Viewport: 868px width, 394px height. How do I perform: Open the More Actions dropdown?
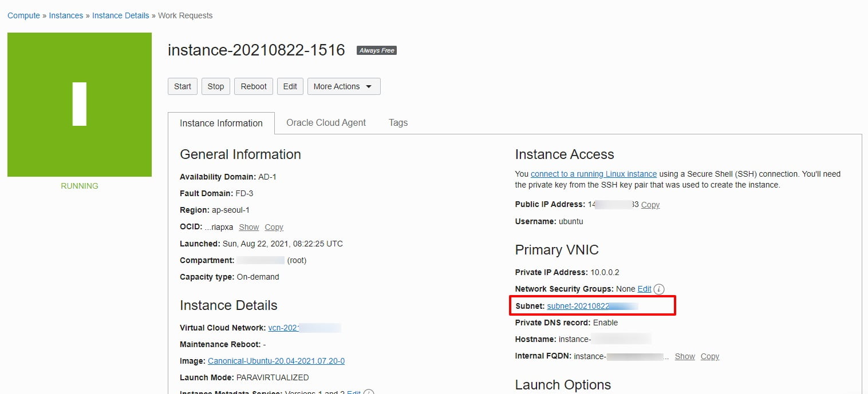pyautogui.click(x=344, y=86)
